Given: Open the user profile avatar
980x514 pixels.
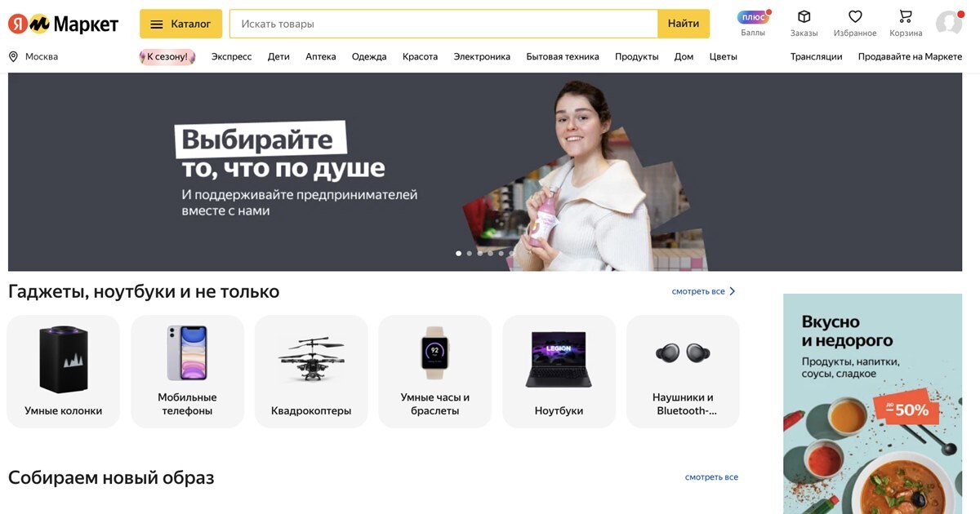Looking at the screenshot, I should 949,23.
